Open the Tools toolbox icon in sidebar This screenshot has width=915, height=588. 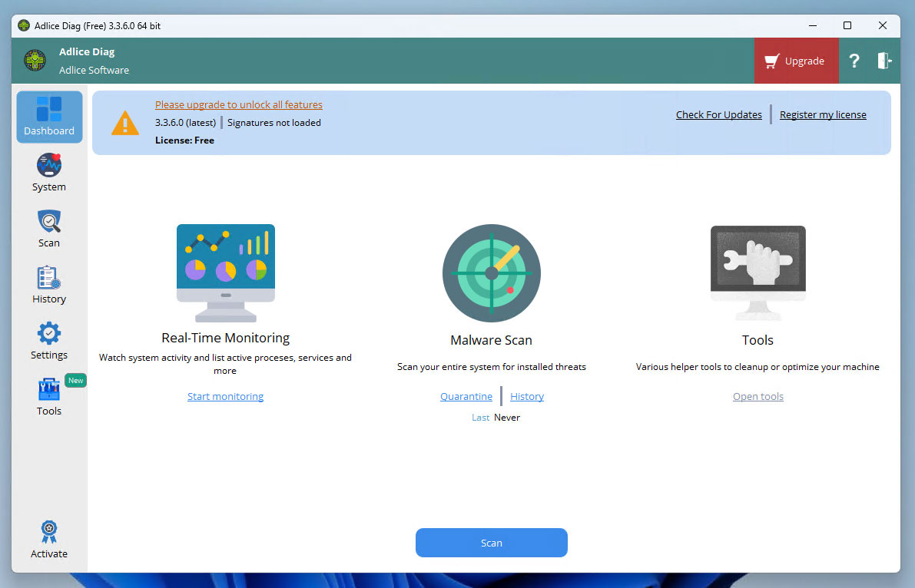tap(49, 390)
